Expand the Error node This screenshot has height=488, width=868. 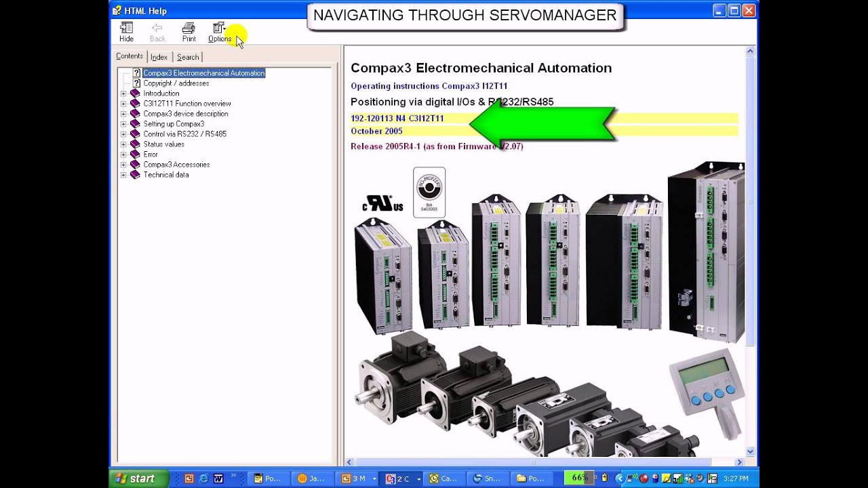(123, 155)
